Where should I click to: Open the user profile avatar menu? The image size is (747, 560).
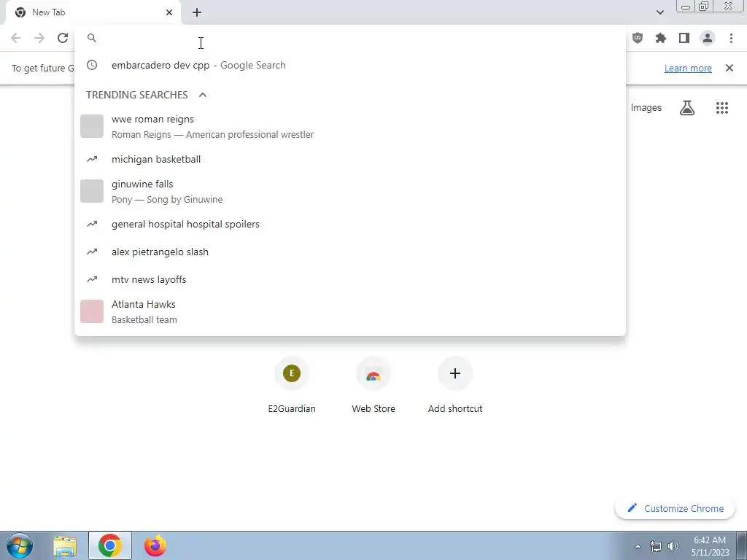click(708, 38)
